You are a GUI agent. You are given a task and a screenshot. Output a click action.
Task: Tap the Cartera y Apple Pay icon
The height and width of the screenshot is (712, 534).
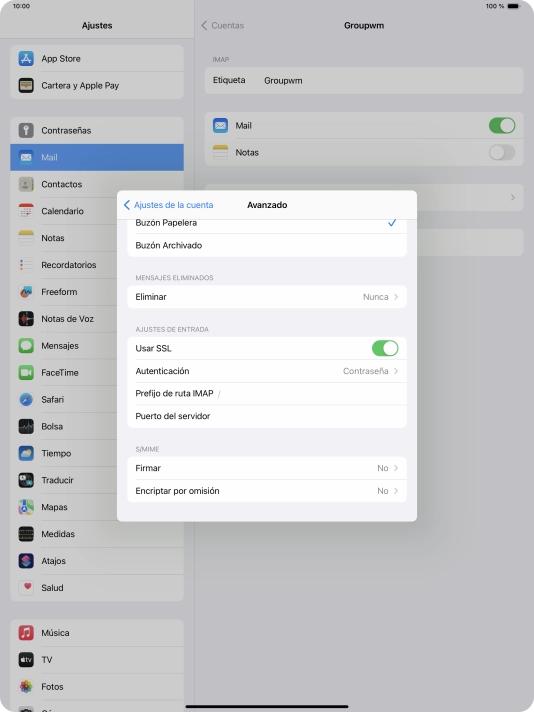[26, 85]
